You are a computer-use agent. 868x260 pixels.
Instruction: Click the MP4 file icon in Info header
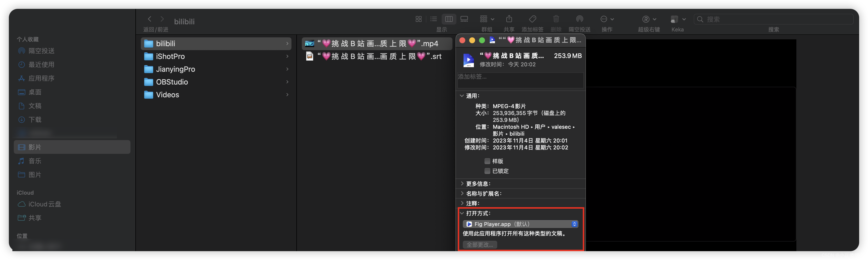[x=468, y=60]
